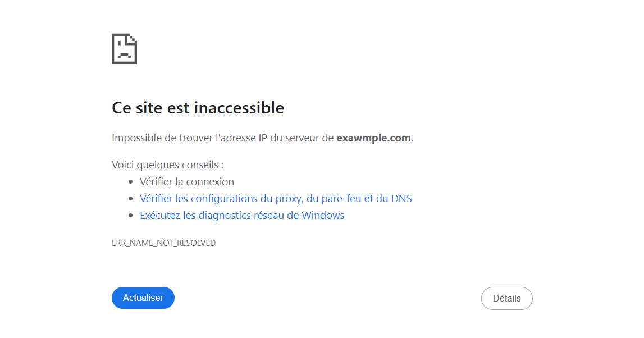Open the Détails button

click(x=506, y=299)
